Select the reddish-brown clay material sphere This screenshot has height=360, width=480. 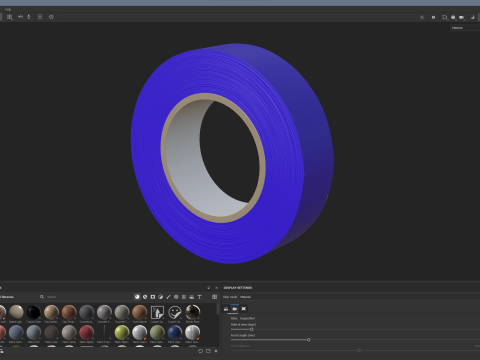coord(69,313)
